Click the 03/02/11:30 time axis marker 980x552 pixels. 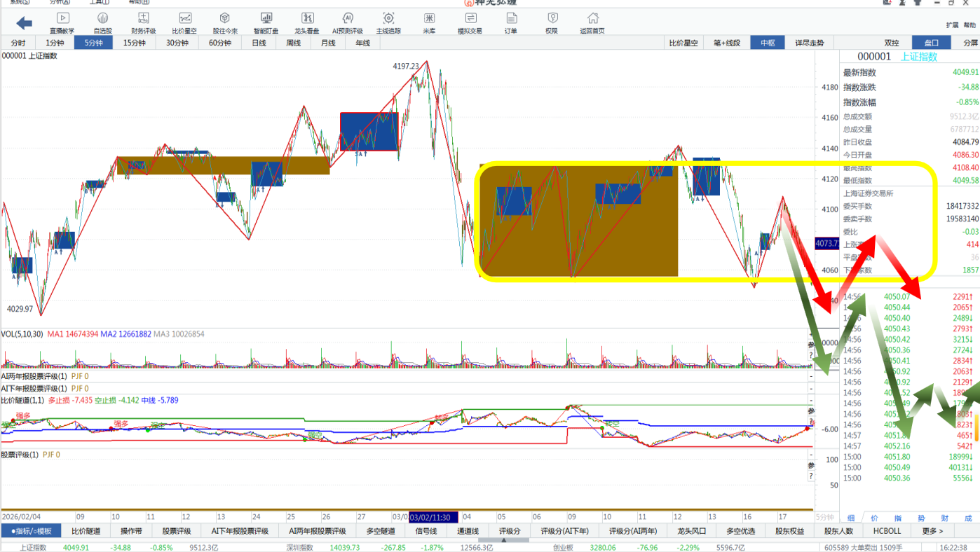click(x=433, y=517)
